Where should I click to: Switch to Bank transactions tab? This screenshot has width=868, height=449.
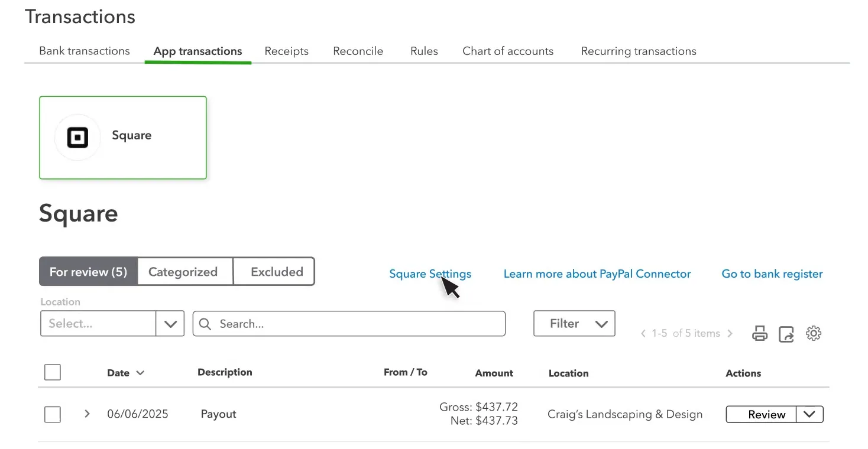pos(85,51)
